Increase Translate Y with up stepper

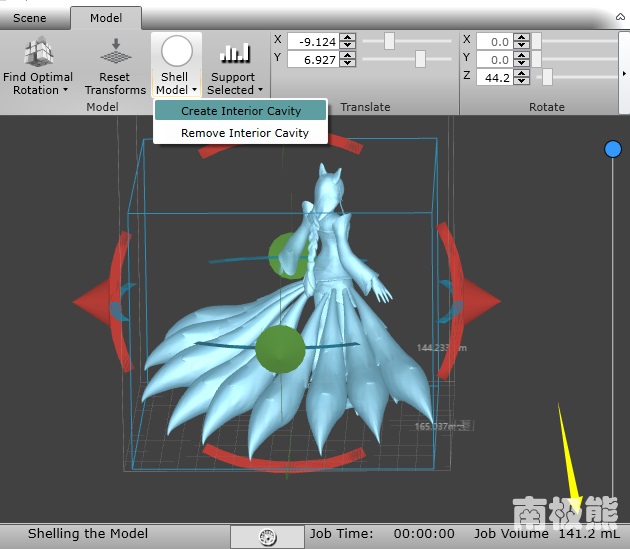(348, 55)
